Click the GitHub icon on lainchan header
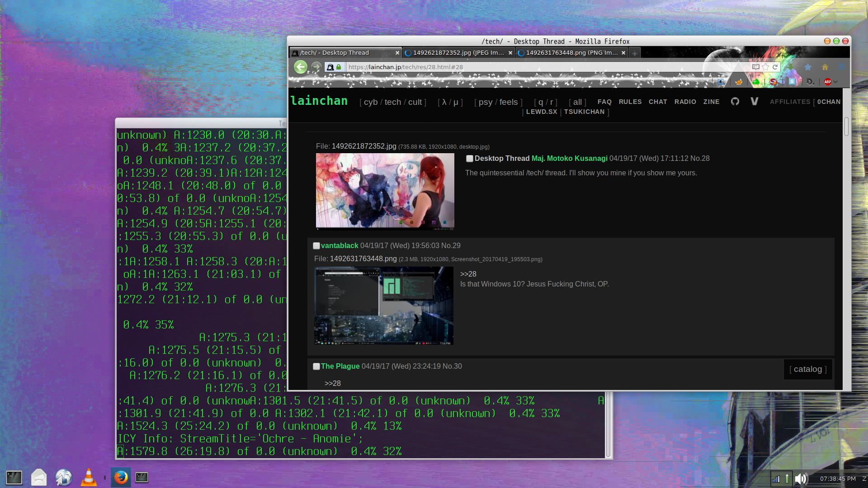Screen dimensions: 868x488 click(x=735, y=102)
